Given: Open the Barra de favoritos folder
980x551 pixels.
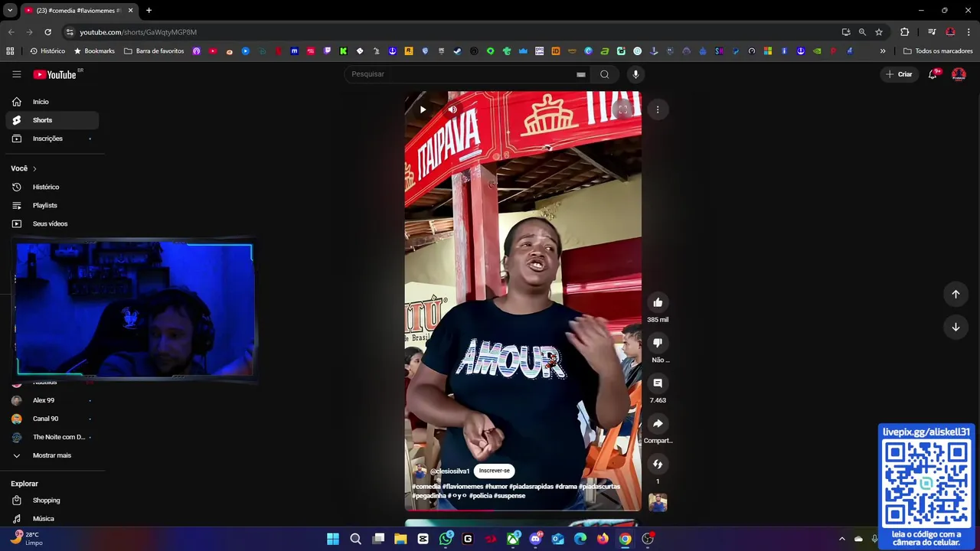Looking at the screenshot, I should point(154,51).
